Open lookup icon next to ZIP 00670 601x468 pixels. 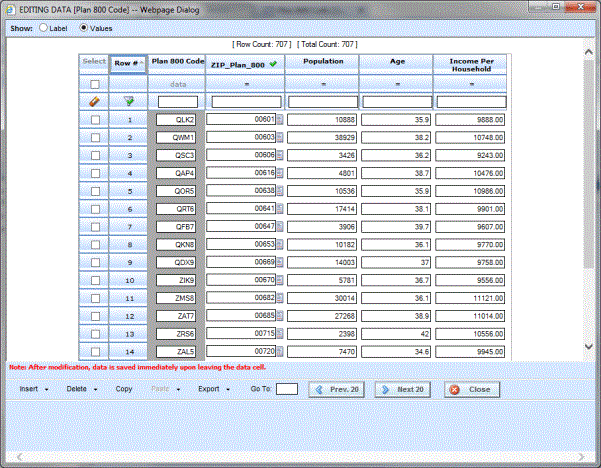[280, 280]
